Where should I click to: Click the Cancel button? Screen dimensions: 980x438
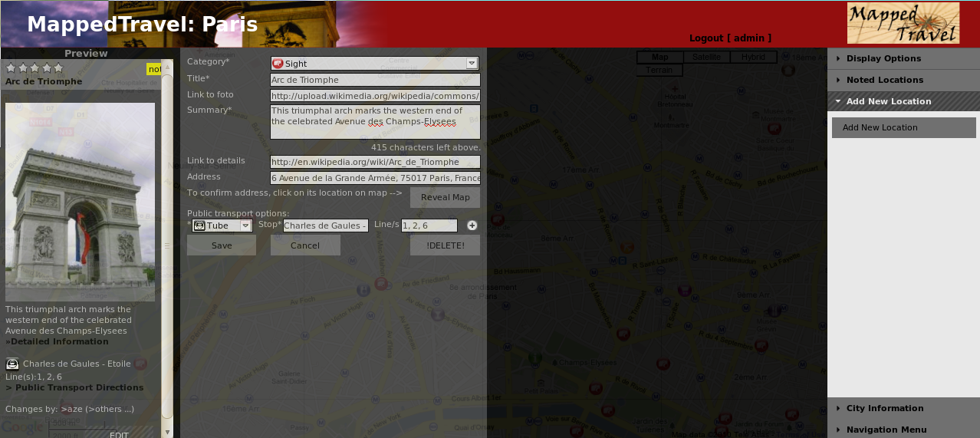tap(305, 245)
